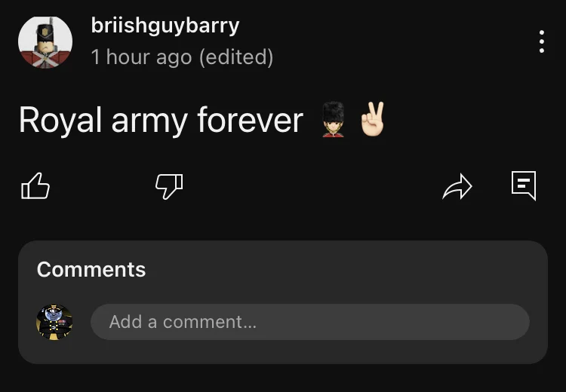Screen dimensions: 566x392
Task: Focus the Add a comment field
Action: [x=310, y=322]
